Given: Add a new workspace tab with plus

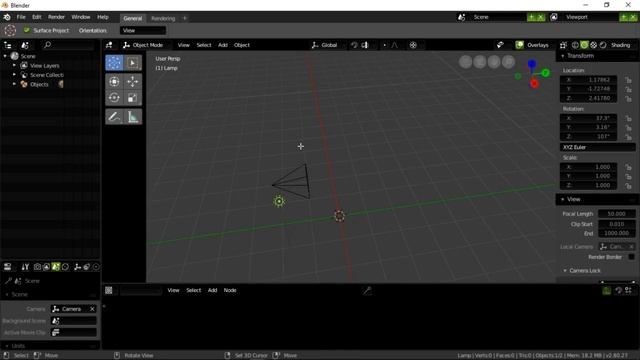Looking at the screenshot, I should click(184, 18).
